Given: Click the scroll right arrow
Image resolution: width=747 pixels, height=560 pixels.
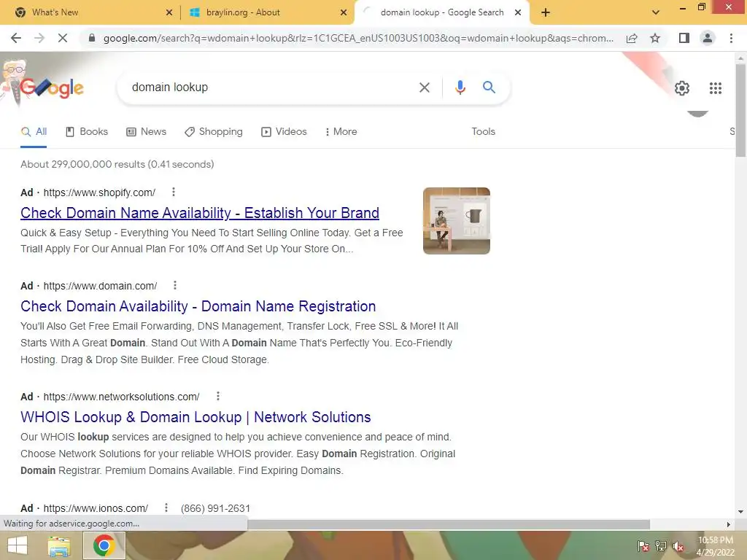Looking at the screenshot, I should pyautogui.click(x=729, y=524).
